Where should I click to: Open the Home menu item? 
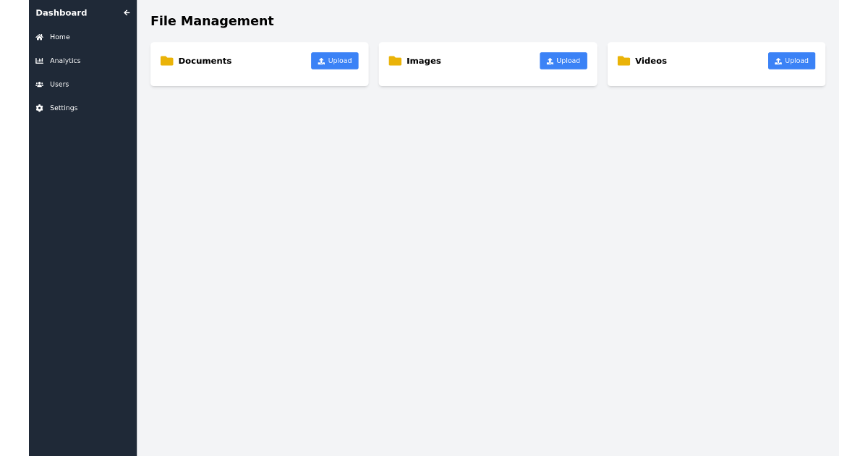click(x=59, y=37)
